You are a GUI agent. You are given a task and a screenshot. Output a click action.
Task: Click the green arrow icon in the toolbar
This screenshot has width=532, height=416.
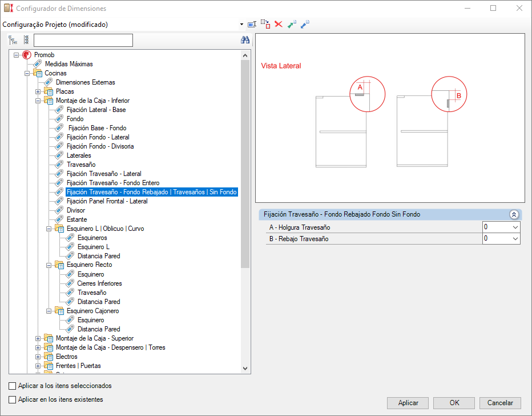pyautogui.click(x=292, y=24)
